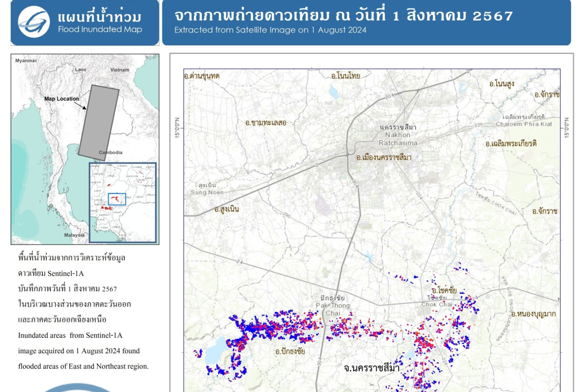Click the Sung Noen town label

[x=207, y=189]
